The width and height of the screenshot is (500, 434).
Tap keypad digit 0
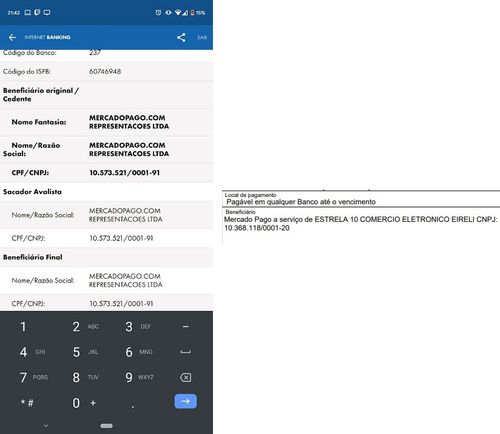(76, 403)
